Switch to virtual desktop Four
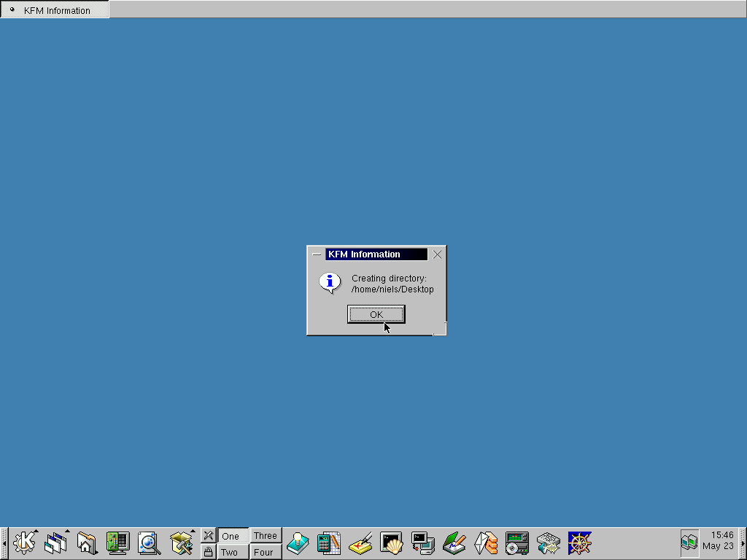 click(x=266, y=552)
